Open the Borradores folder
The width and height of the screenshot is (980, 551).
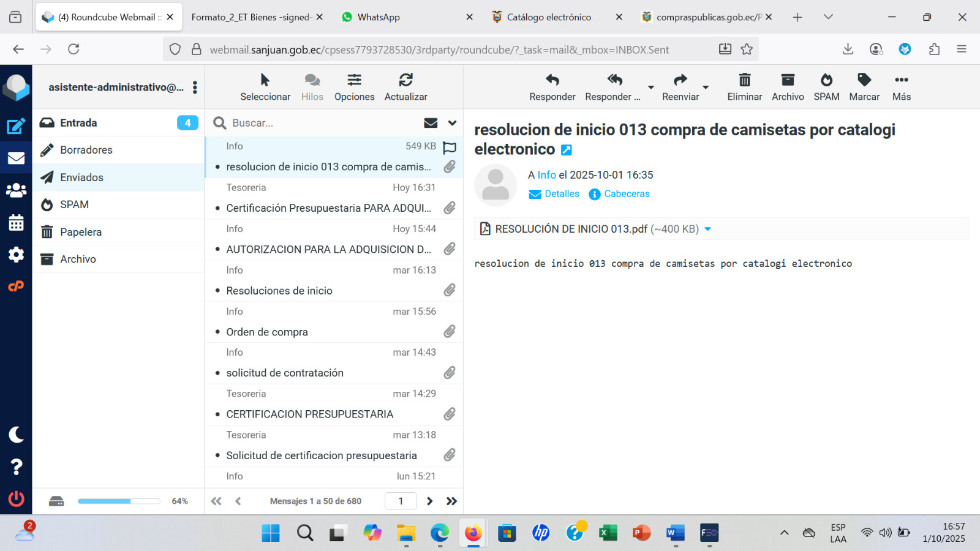86,150
